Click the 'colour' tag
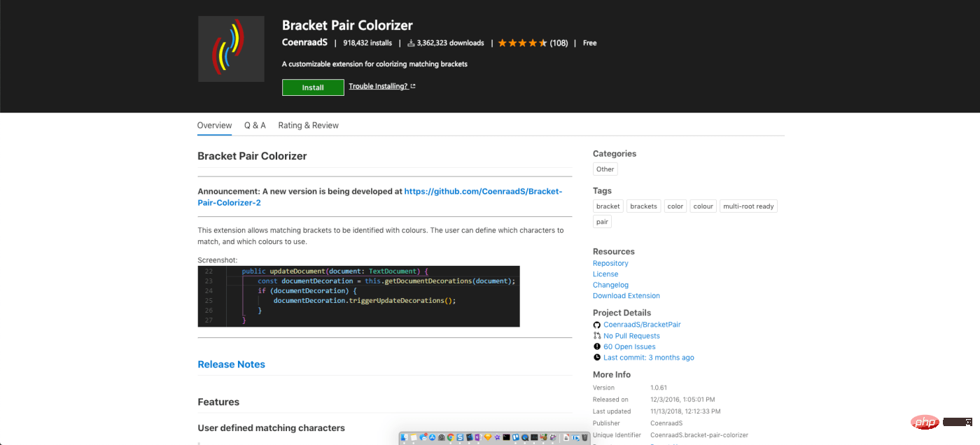Viewport: 980px width, 445px height. pos(703,206)
